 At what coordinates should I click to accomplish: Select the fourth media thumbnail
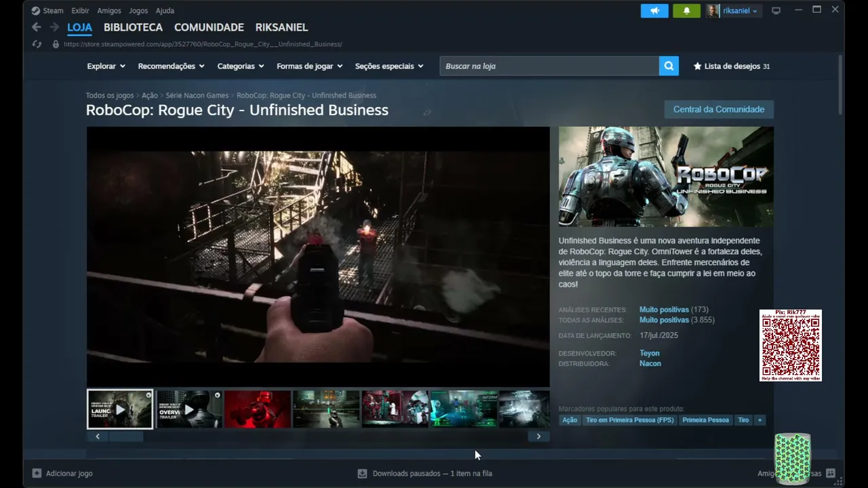pos(326,409)
